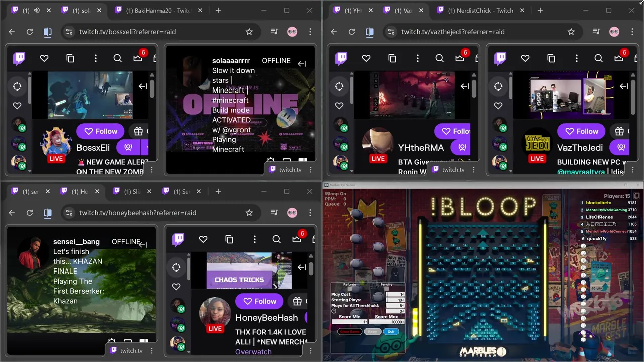Collapse VazTheJedi chat with arrow icon

624,86
